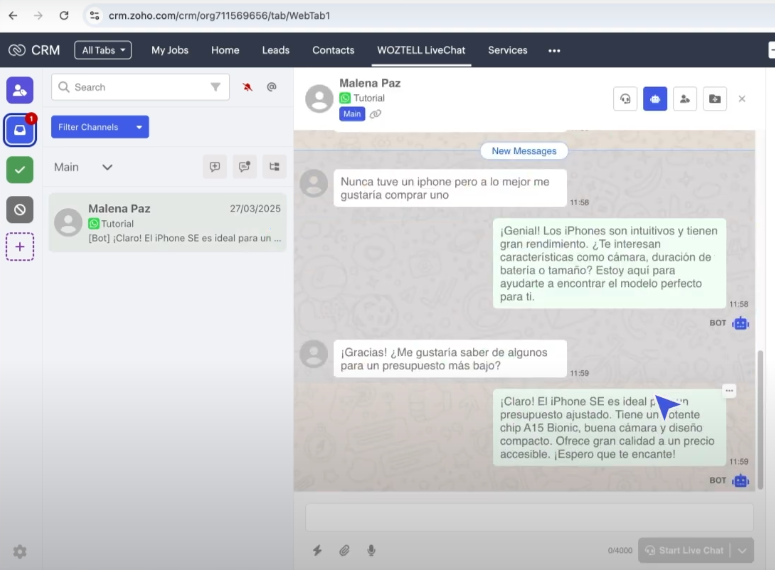Viewport: 775px width, 570px height.
Task: Click message '¡Gracias! ¿Me gustaría saber'
Action: tap(450, 359)
